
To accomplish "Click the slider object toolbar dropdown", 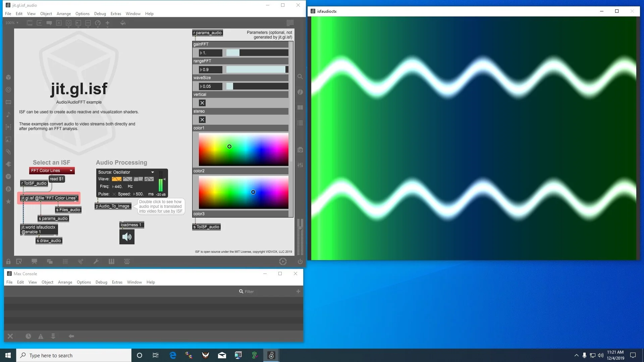I will pos(88,23).
